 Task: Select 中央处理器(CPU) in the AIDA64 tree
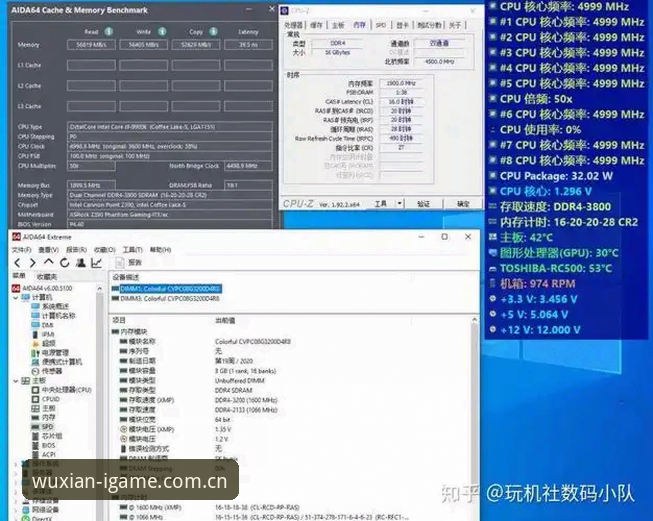click(62, 390)
